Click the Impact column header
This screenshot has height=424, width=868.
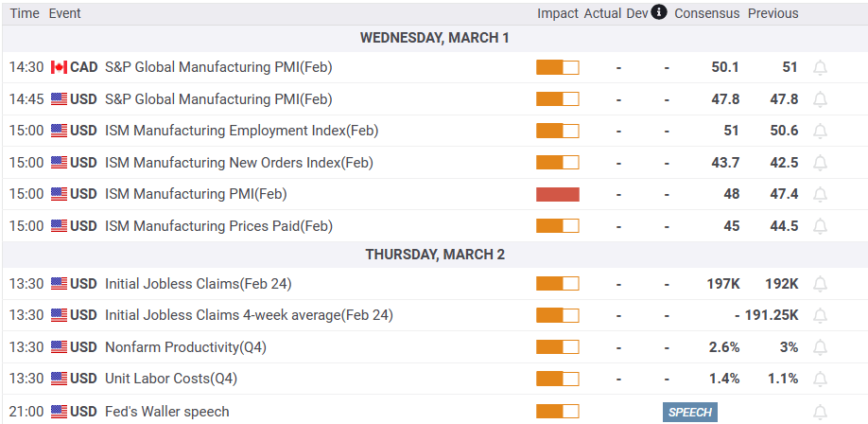[x=557, y=13]
